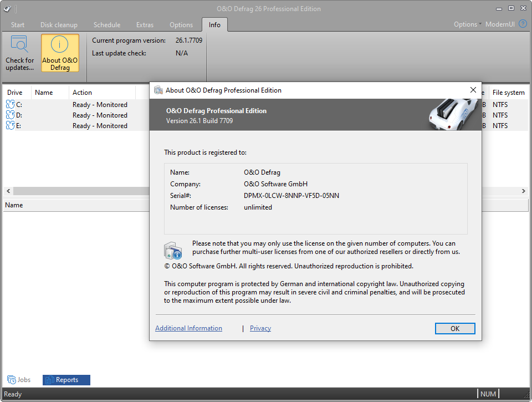532x402 pixels.
Task: Switch to ModernUI
Action: [x=500, y=24]
